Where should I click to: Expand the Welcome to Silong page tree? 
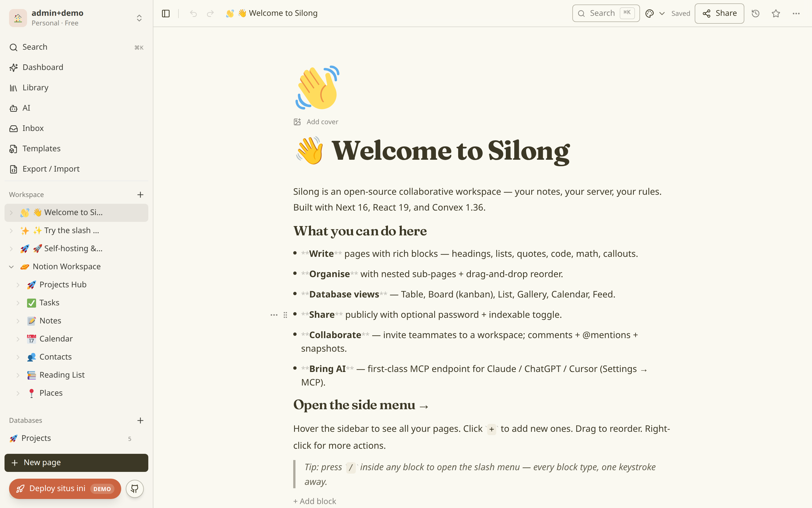tap(11, 213)
